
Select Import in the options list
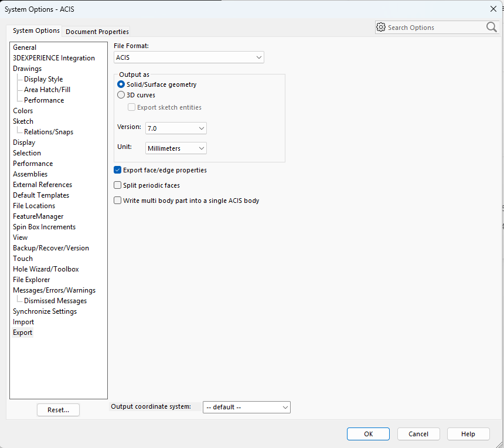23,322
